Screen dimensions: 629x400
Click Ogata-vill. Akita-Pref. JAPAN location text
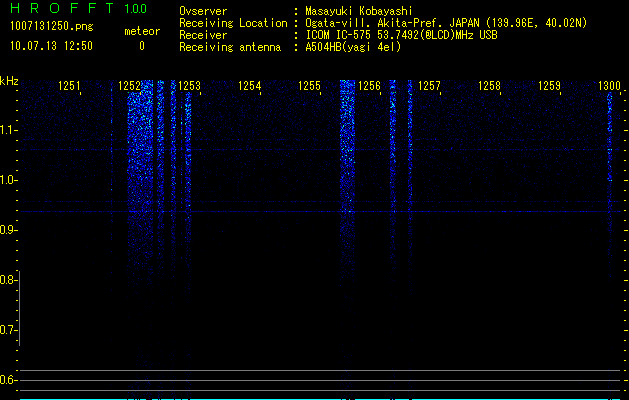point(446,23)
